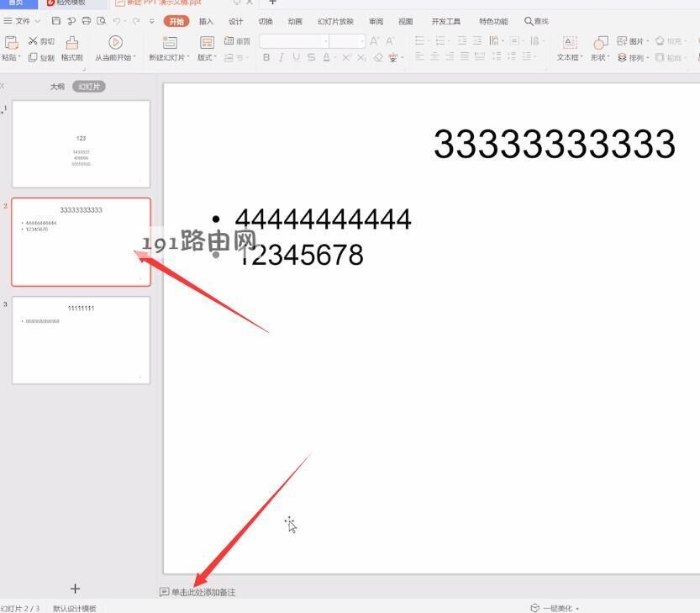The image size is (700, 613).
Task: Switch to the Insert (插入) tab
Action: 206,21
